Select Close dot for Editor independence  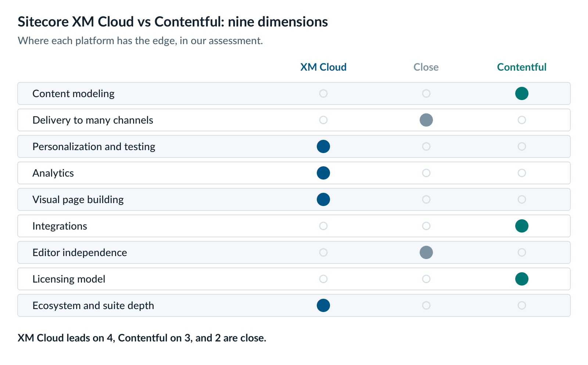click(x=426, y=252)
